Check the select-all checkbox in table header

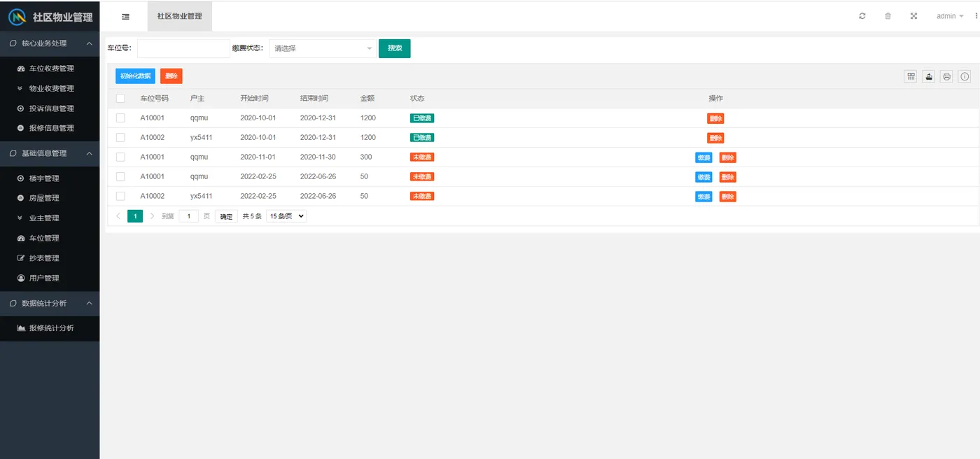point(120,99)
